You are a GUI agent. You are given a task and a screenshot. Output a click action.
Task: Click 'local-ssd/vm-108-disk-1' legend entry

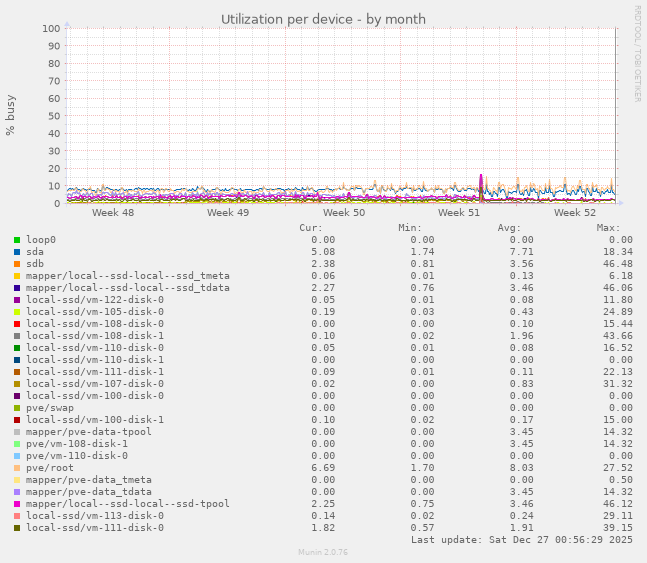tap(95, 336)
